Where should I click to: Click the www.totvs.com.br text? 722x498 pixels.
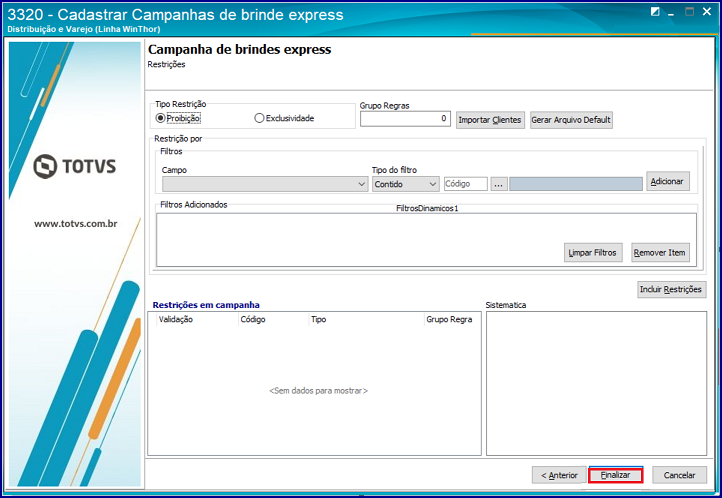click(76, 224)
